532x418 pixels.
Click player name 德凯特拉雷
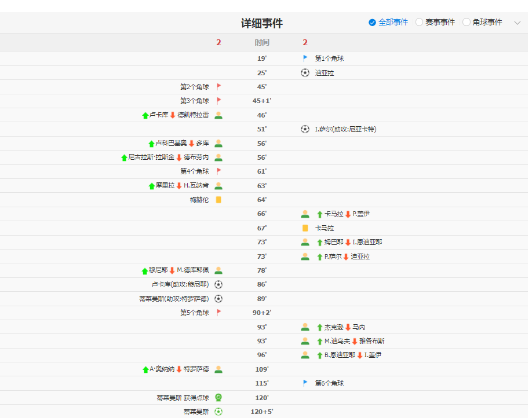click(193, 115)
